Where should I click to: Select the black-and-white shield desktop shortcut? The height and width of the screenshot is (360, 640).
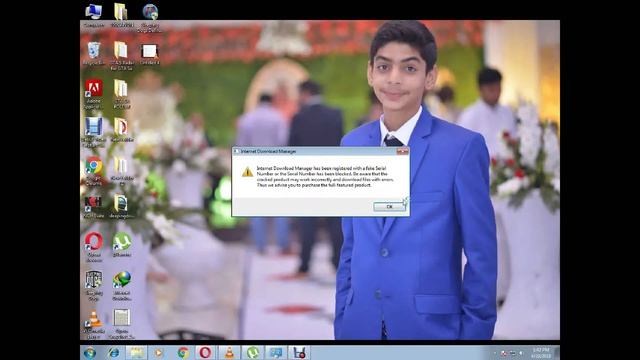coord(93,286)
